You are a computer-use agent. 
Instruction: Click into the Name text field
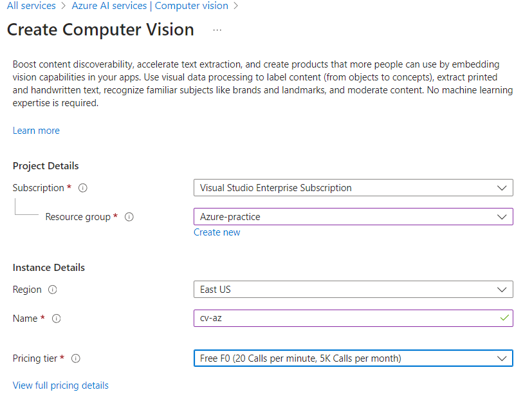click(x=341, y=318)
